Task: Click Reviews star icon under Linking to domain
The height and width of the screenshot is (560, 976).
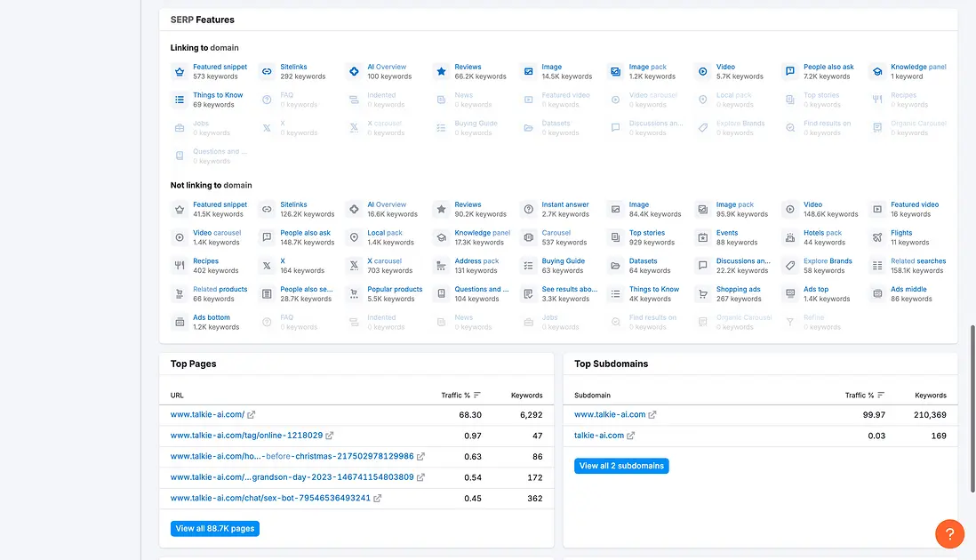Action: (x=441, y=71)
